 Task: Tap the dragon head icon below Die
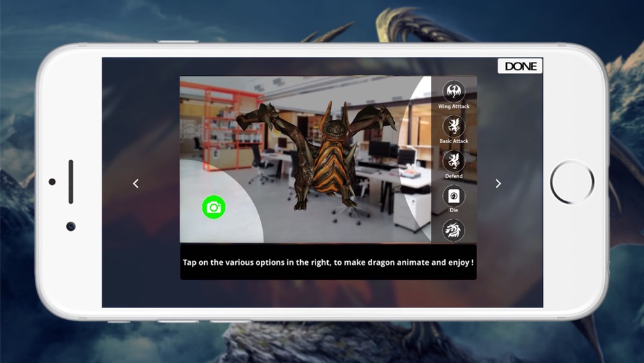[453, 230]
